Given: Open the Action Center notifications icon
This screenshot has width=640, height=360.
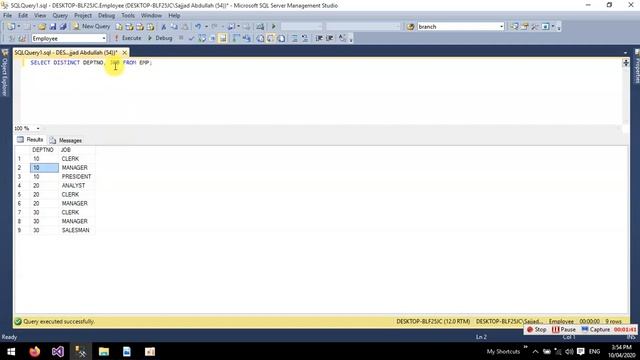Looking at the screenshot, I should (x=580, y=351).
